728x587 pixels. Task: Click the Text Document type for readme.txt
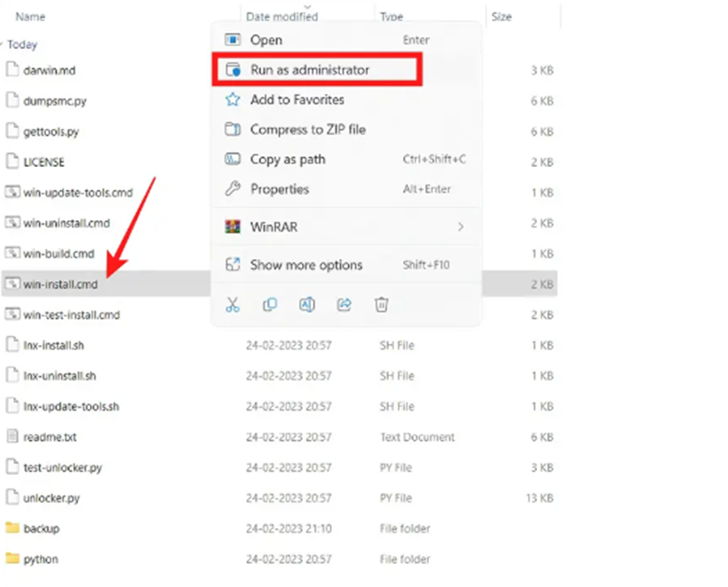click(x=417, y=437)
